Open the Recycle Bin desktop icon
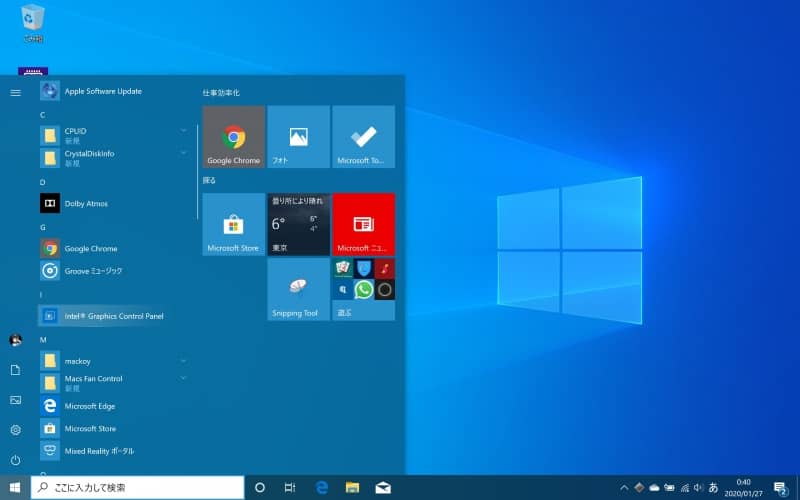The height and width of the screenshot is (500, 800). [33, 23]
